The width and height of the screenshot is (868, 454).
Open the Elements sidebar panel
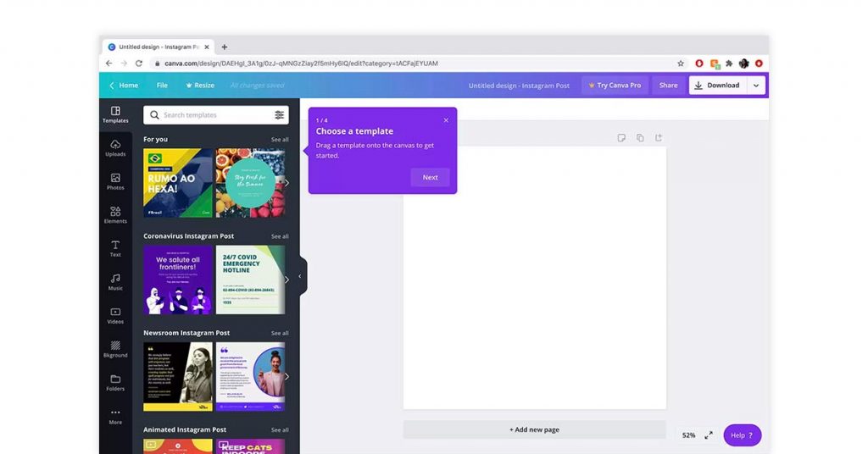(x=115, y=215)
